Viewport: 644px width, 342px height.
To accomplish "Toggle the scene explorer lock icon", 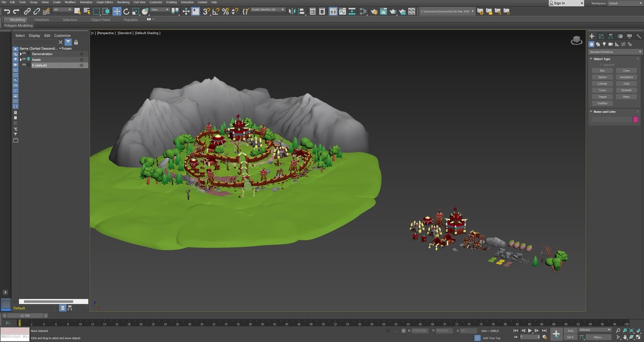I will (76, 42).
